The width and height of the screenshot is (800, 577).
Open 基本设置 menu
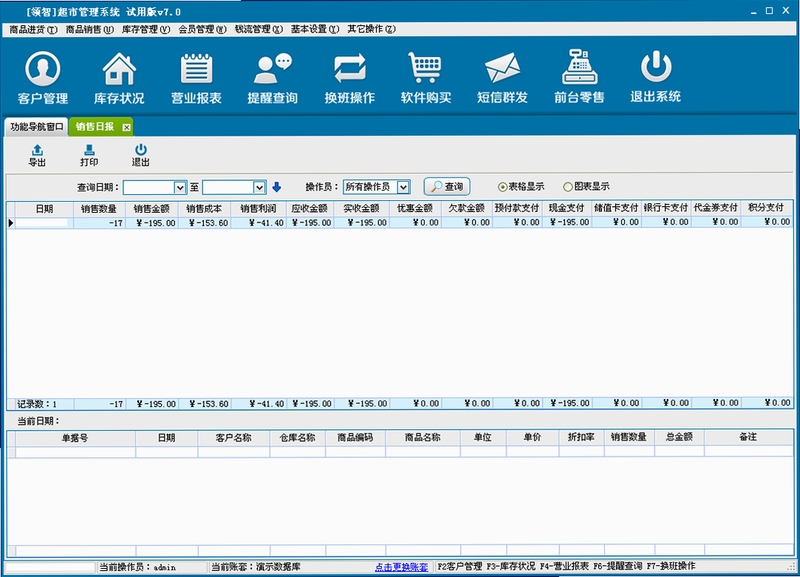coord(315,30)
